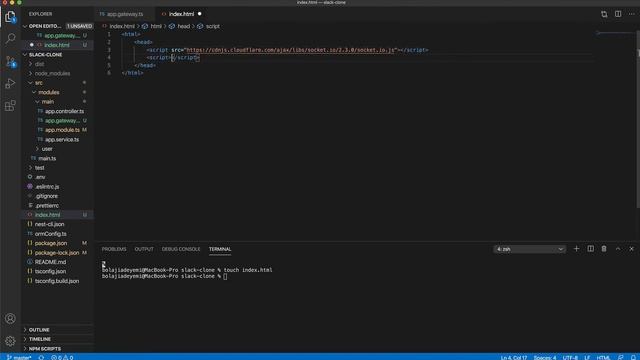Synchronize changes in the status bar

pyautogui.click(x=41, y=357)
